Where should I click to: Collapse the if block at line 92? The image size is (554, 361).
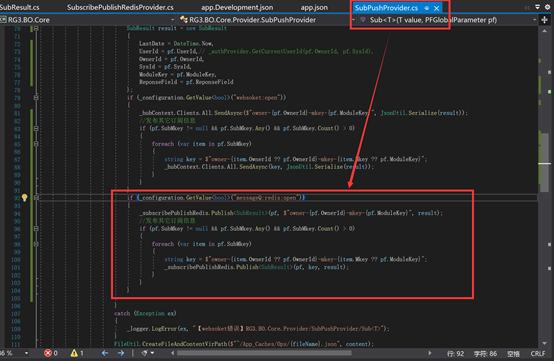36,197
